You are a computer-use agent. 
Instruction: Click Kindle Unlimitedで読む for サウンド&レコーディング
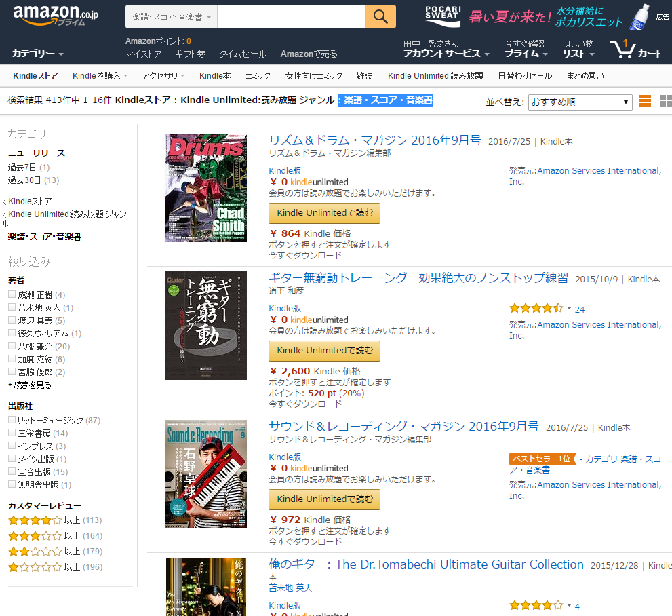324,499
